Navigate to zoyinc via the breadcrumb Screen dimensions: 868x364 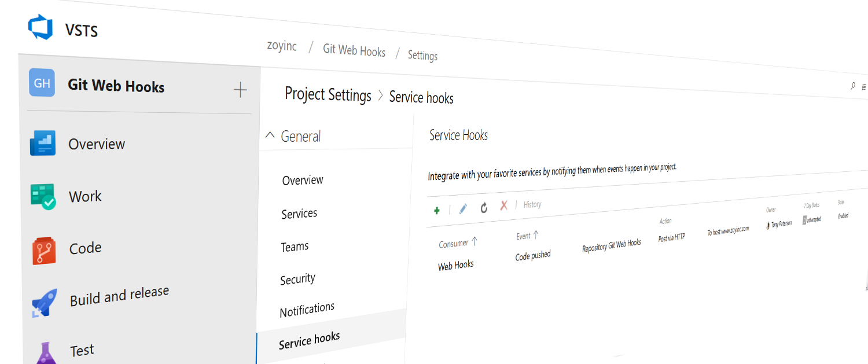tap(282, 45)
